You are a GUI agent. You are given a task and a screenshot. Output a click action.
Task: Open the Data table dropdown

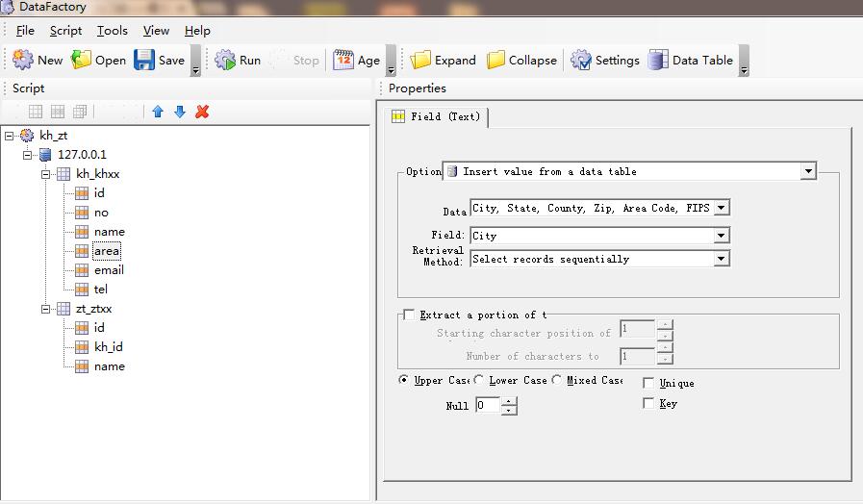coord(722,208)
